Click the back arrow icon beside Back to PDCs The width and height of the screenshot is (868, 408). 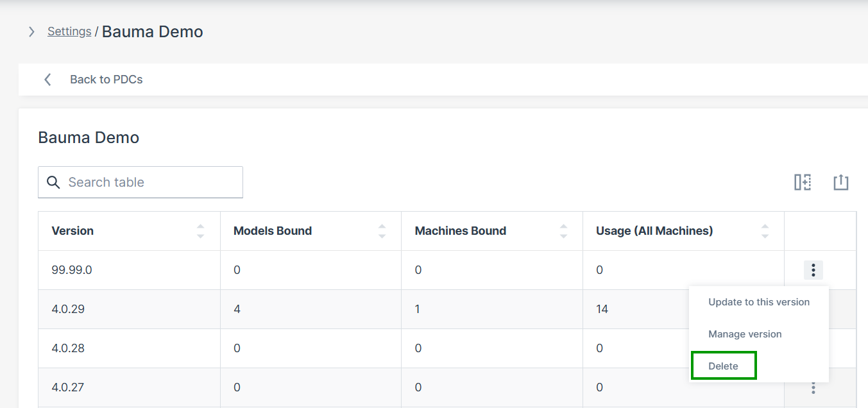coord(47,80)
